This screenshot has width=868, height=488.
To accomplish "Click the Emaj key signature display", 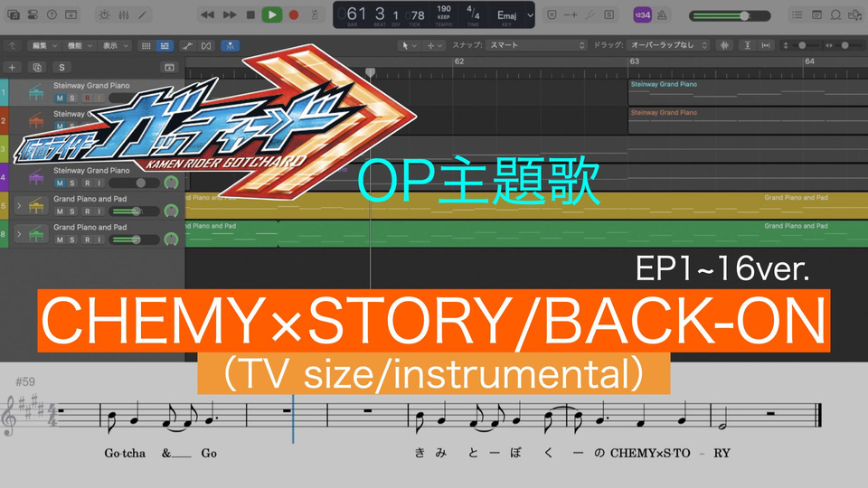I will (506, 15).
